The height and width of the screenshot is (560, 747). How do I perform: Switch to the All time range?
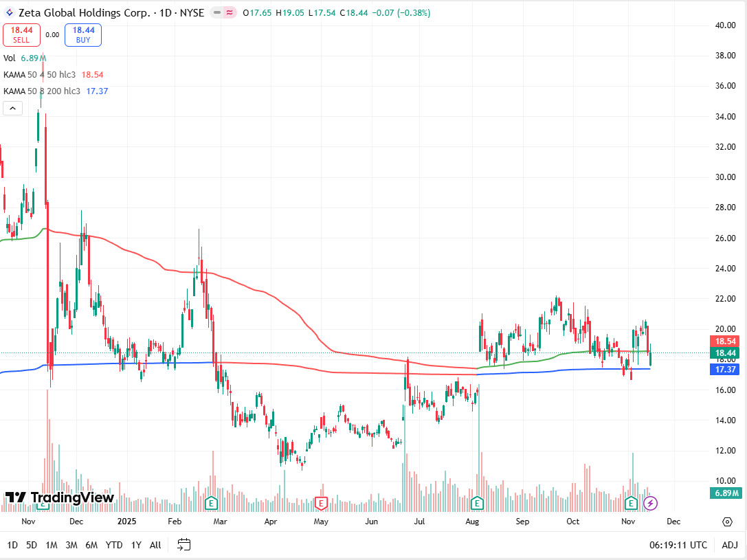click(155, 545)
